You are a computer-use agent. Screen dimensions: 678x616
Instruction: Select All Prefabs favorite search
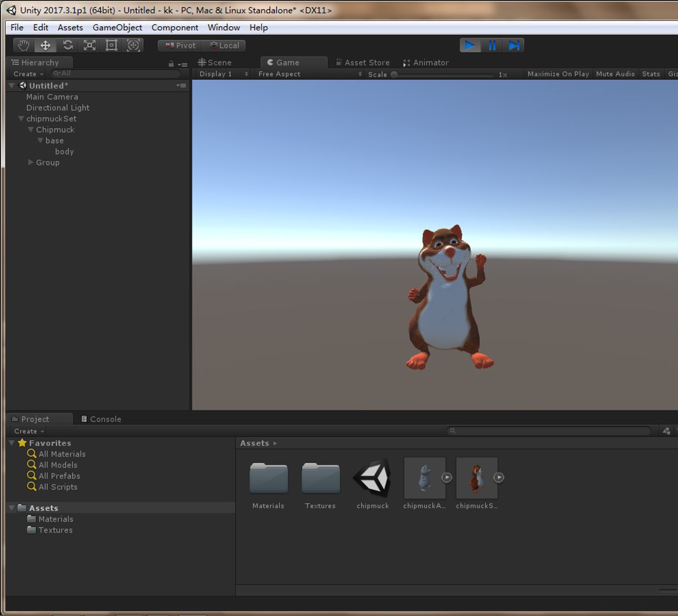coord(54,476)
